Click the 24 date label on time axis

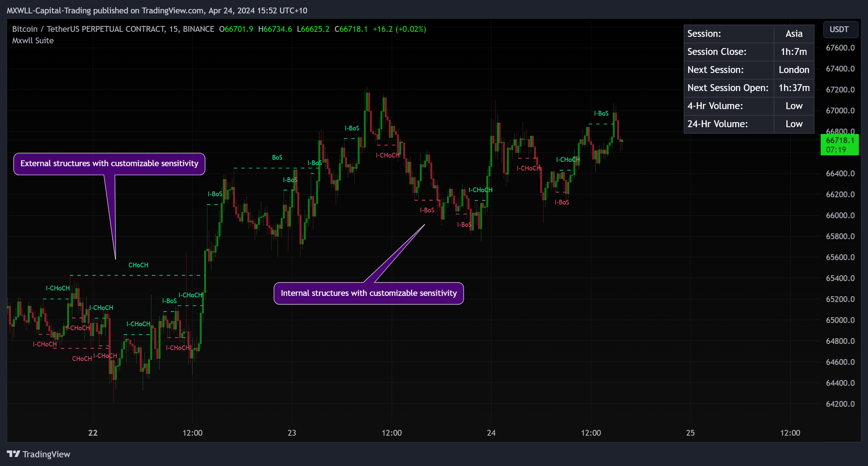[491, 433]
